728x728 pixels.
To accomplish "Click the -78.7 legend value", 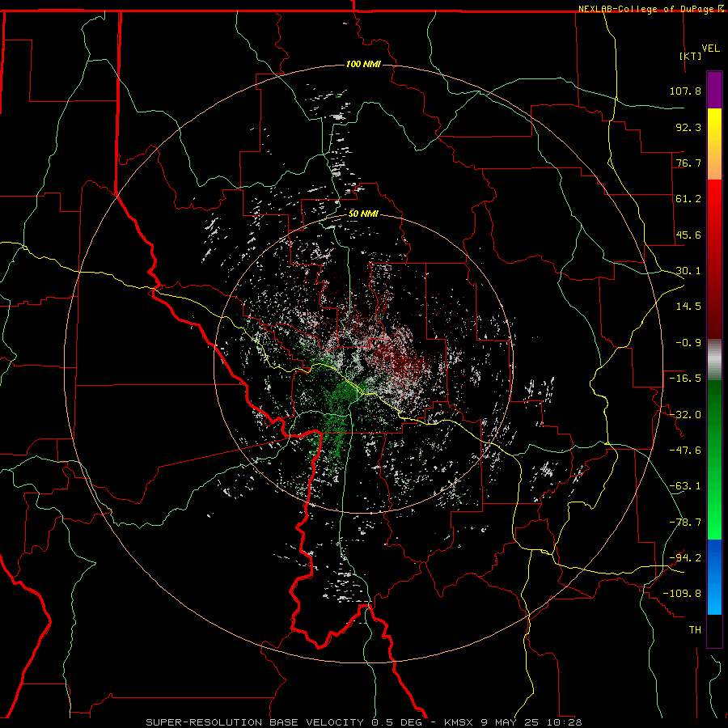I will [x=685, y=523].
